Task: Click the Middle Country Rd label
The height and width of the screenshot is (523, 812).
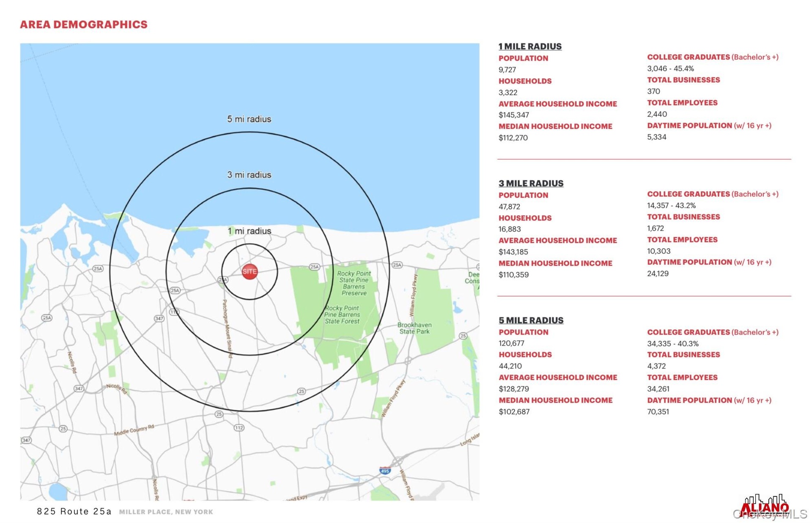Action: coord(134,430)
